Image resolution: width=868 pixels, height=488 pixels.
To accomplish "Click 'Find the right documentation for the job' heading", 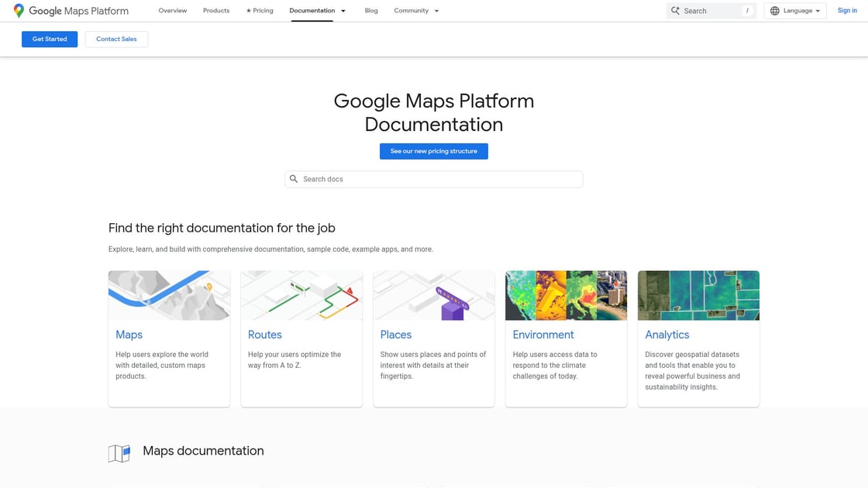I will point(222,228).
